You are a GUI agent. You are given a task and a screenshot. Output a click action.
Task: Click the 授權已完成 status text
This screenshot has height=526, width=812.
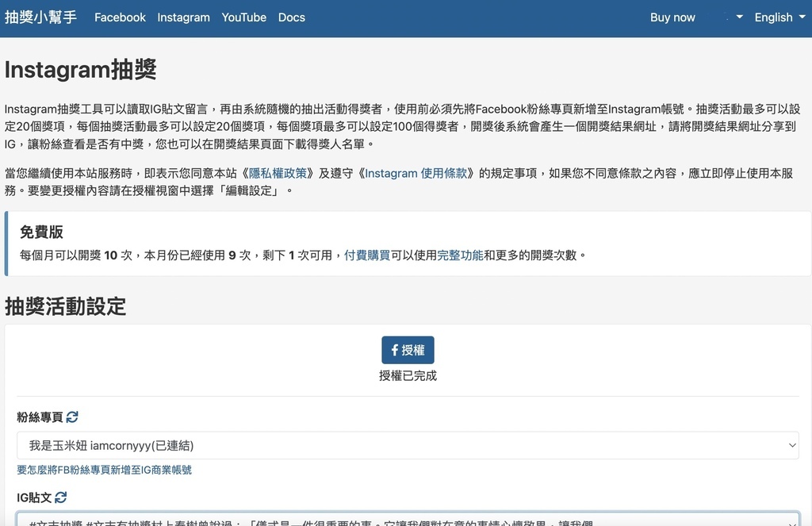click(408, 376)
